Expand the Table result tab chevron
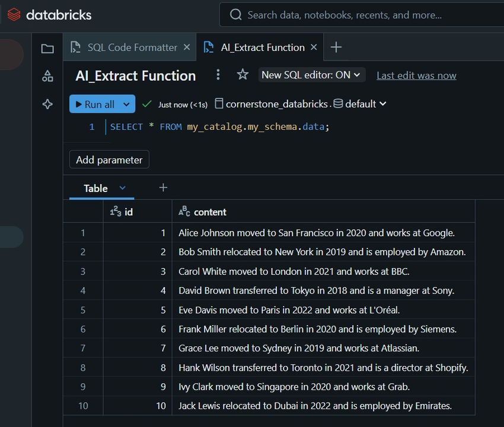504x427 pixels. pos(123,188)
